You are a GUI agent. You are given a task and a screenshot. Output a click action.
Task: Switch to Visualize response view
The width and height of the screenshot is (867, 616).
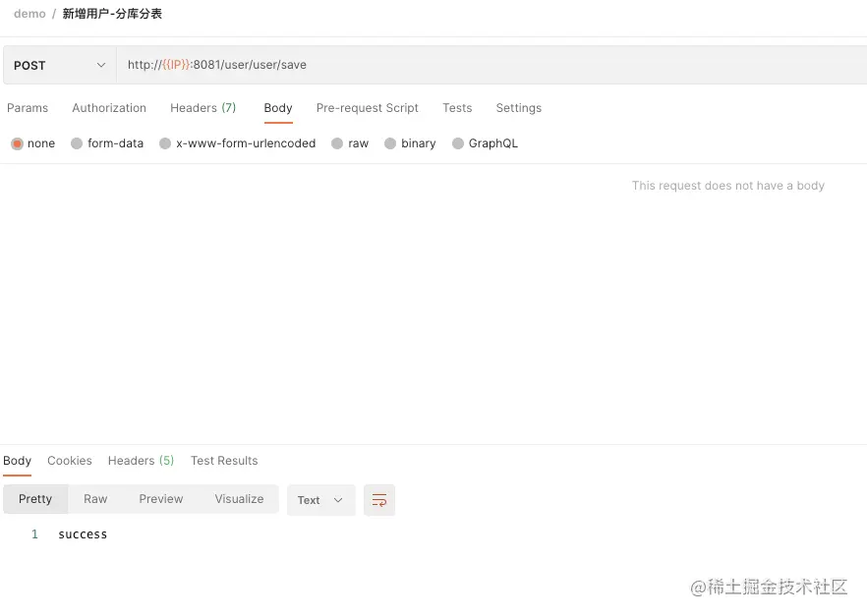coord(239,499)
